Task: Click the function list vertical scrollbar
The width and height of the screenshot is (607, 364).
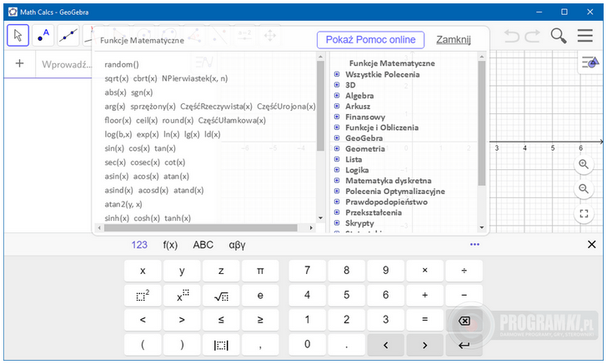Action: (320, 106)
